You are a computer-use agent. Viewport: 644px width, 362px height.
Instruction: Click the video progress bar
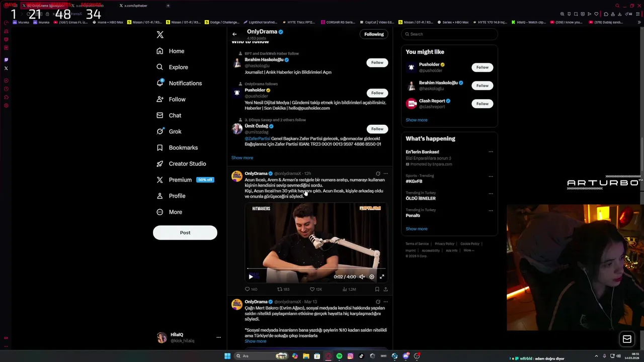tap(316, 269)
